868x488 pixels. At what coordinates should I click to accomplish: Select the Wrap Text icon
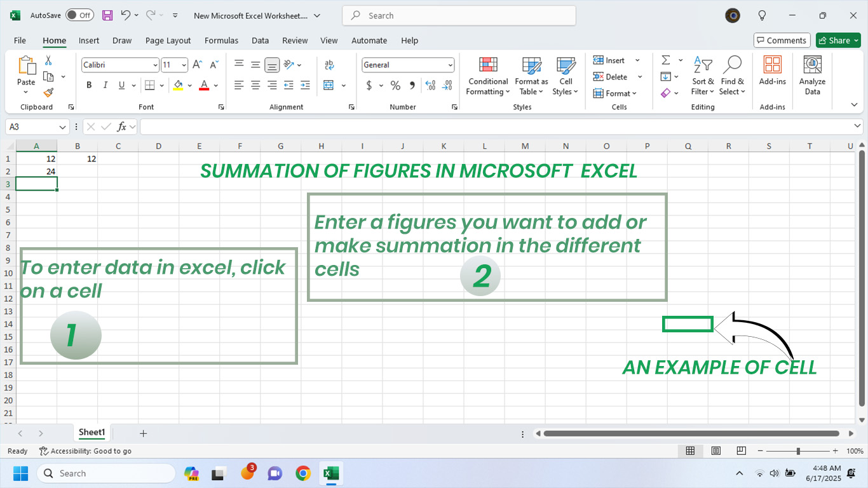[329, 65]
